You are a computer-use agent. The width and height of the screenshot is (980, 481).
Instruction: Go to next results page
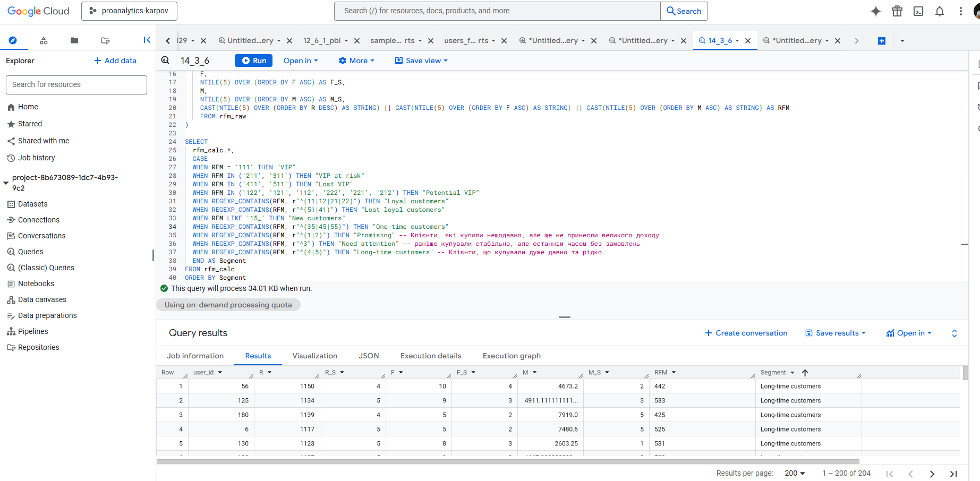932,474
